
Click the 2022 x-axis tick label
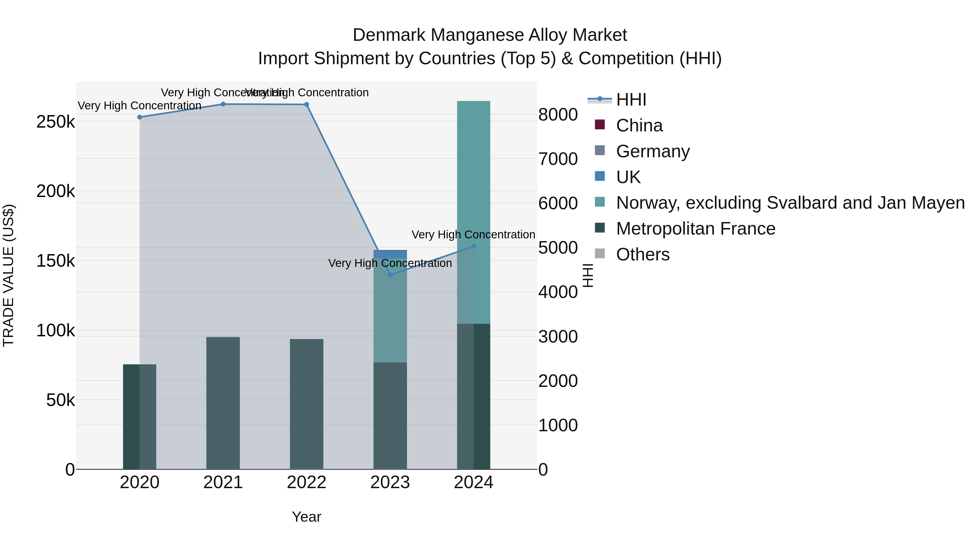[307, 482]
